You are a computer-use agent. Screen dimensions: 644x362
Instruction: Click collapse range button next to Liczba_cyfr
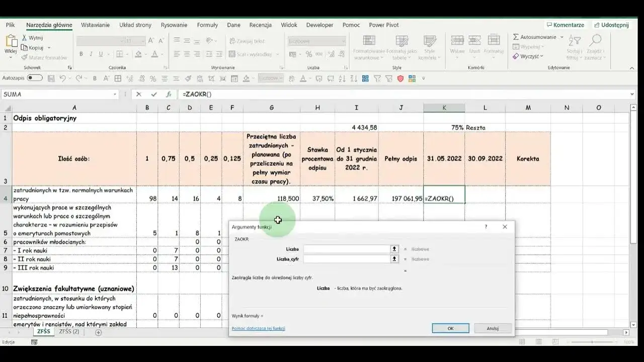tap(394, 259)
